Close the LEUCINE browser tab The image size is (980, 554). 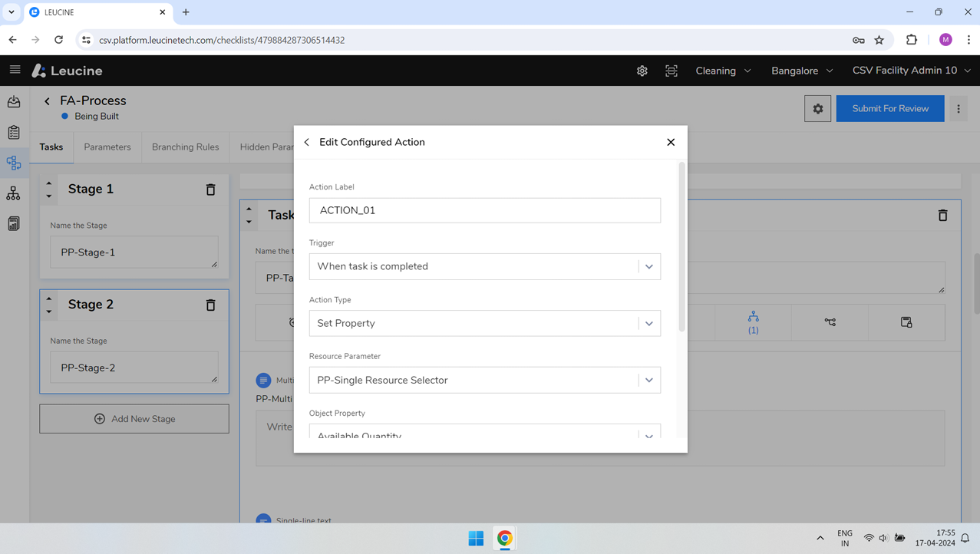pos(163,12)
